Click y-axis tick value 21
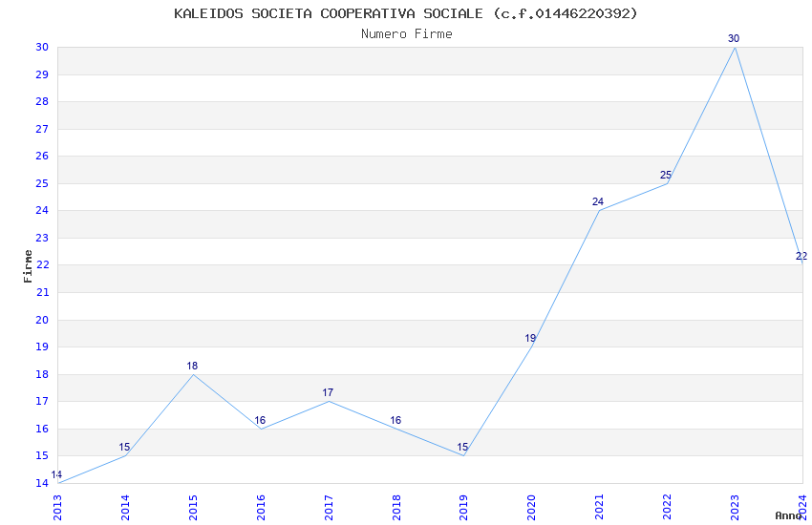 coord(42,292)
